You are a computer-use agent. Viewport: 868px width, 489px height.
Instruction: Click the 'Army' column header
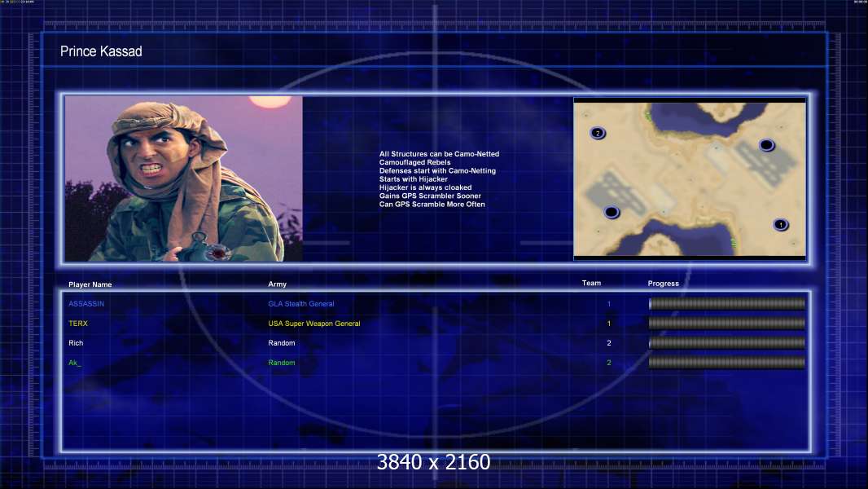click(278, 284)
